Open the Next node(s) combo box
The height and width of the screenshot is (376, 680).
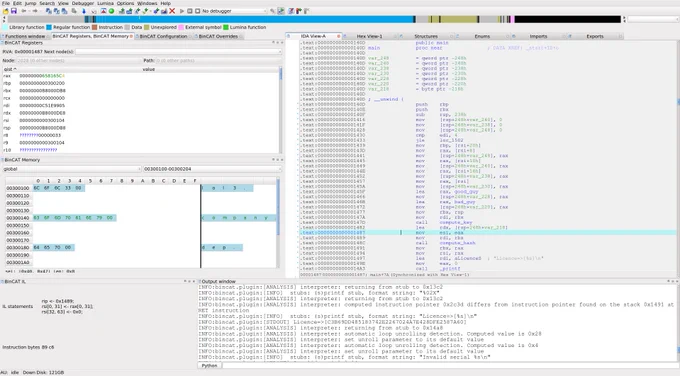(x=178, y=52)
